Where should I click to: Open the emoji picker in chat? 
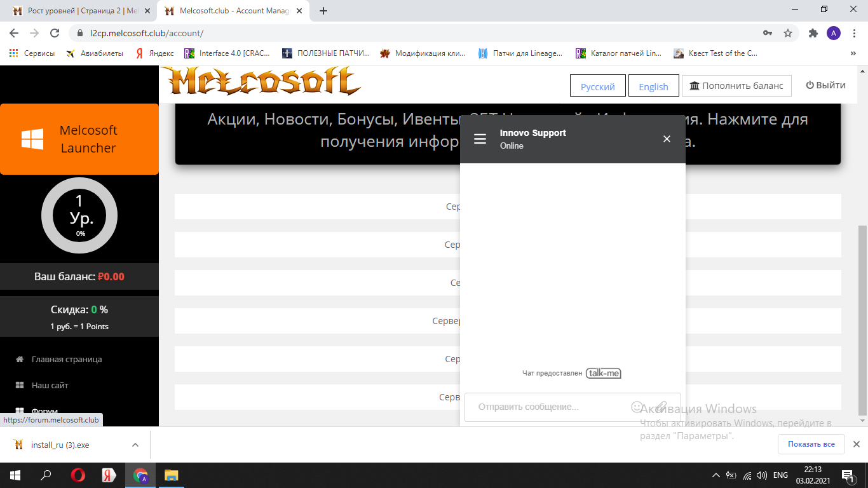click(637, 407)
